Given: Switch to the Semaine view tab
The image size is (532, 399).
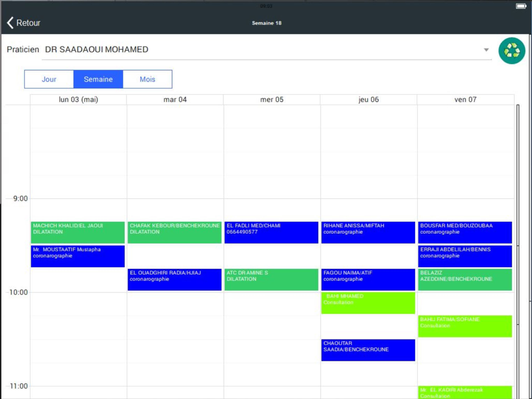Looking at the screenshot, I should (x=98, y=79).
